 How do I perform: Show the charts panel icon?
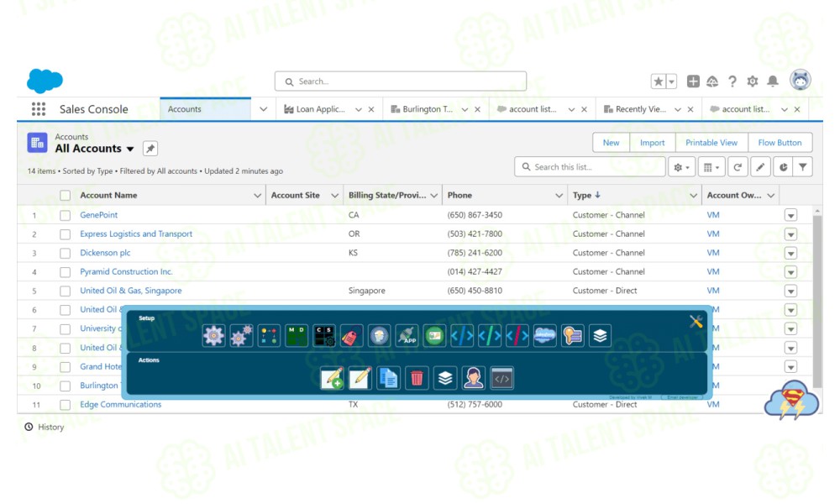point(783,167)
